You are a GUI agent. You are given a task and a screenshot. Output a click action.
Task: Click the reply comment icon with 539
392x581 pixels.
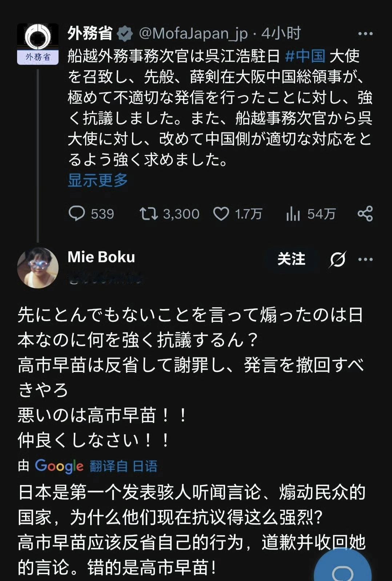pos(77,214)
